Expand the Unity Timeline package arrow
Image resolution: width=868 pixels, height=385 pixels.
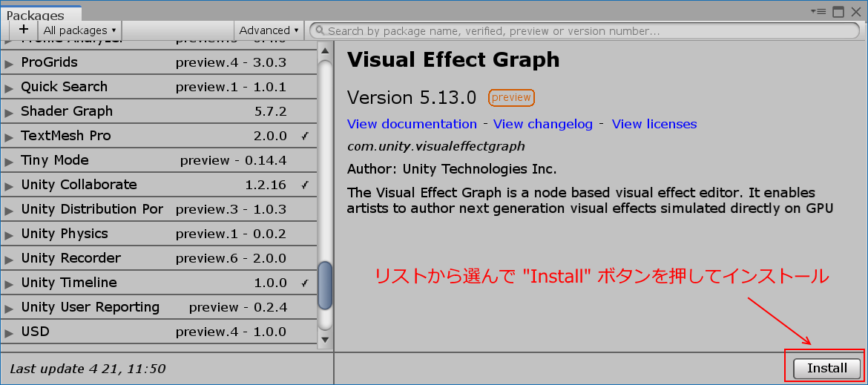(9, 284)
